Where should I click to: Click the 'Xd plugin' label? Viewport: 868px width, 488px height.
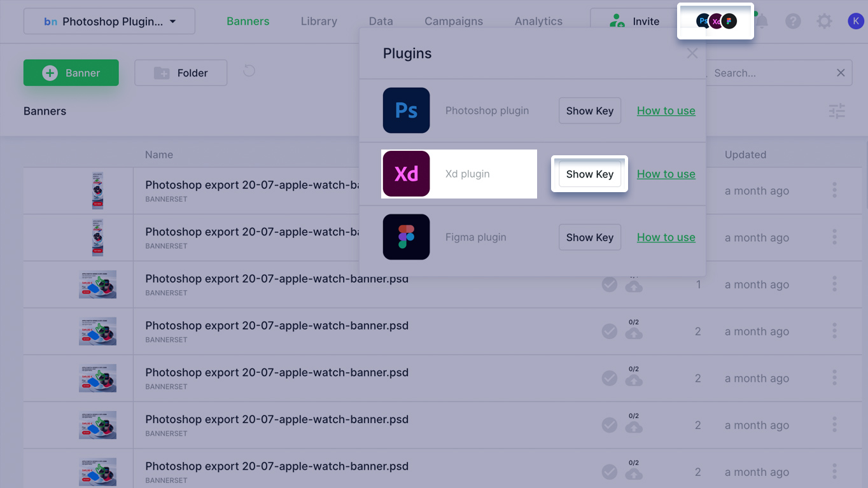point(468,174)
